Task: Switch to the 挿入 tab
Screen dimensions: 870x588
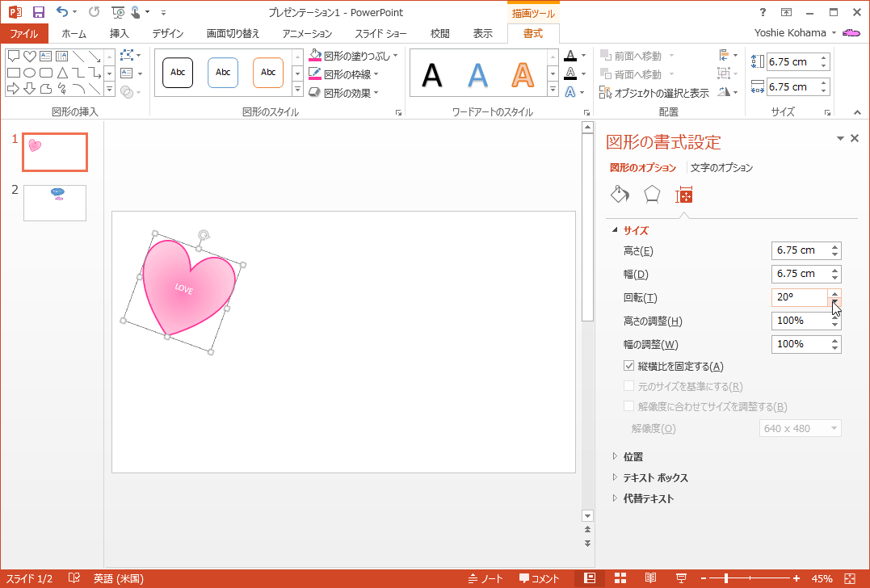Action: coord(119,33)
